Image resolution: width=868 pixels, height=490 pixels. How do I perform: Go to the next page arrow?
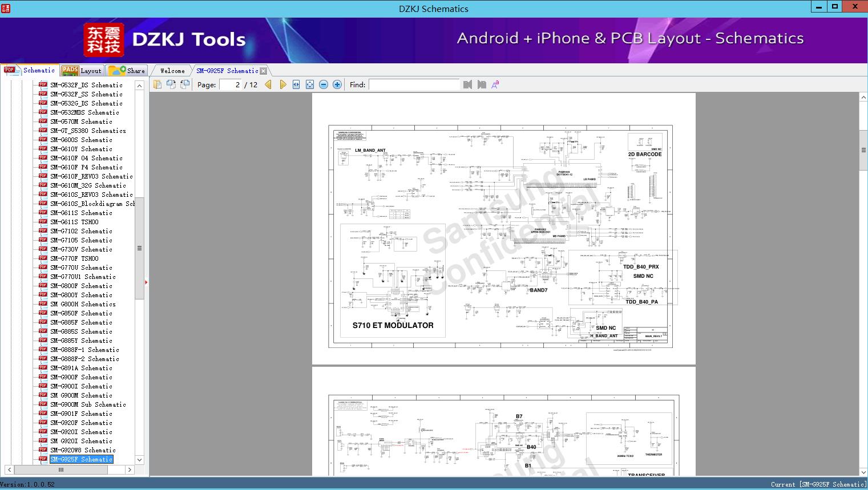pos(283,84)
